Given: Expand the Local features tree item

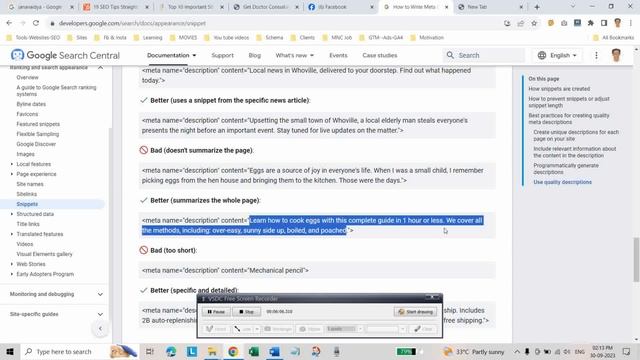Looking at the screenshot, I should point(12,164).
